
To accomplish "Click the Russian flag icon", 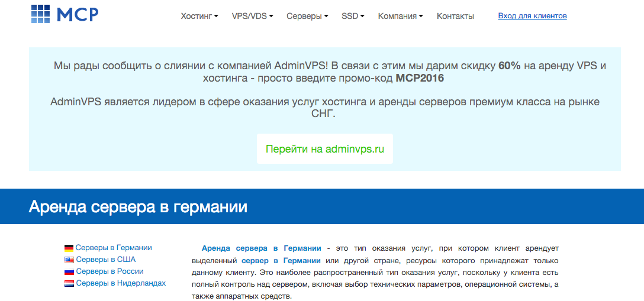I will (x=69, y=272).
